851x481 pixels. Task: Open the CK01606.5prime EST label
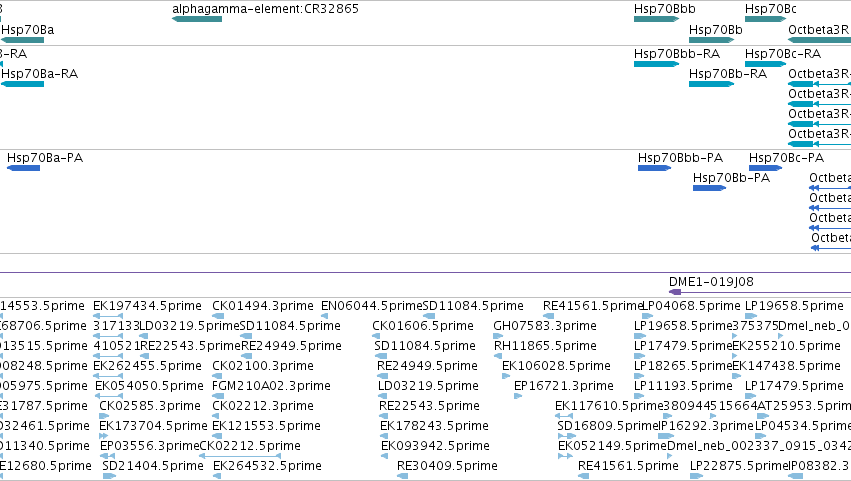[x=423, y=326]
